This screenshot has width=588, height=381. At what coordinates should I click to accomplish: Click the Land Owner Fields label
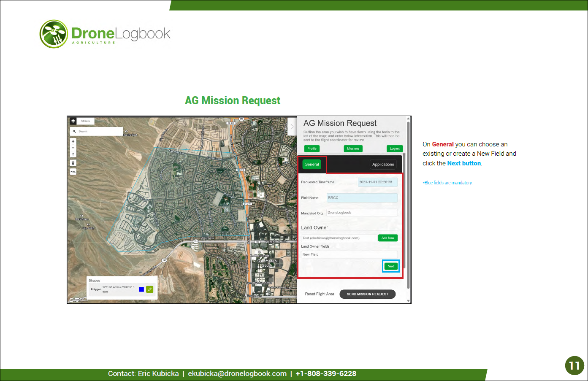click(x=315, y=246)
